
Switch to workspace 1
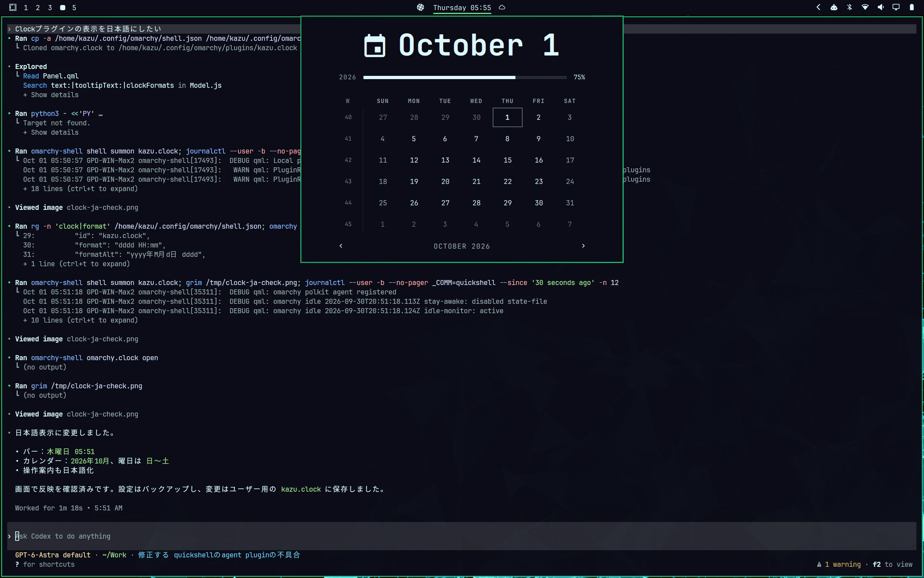[x=26, y=8]
